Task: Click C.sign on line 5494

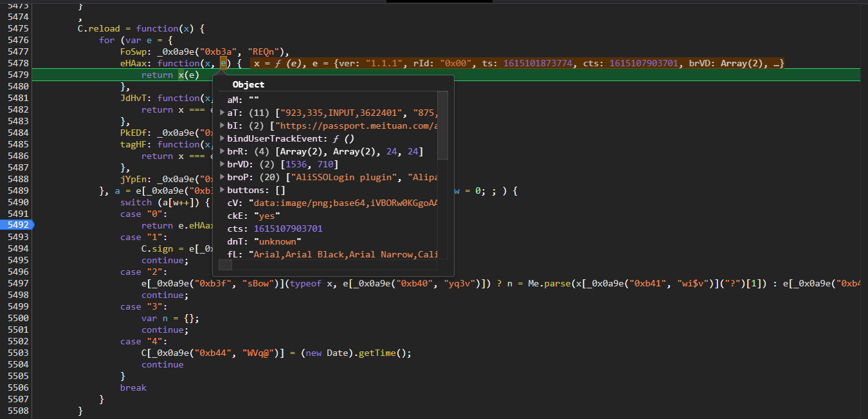Action: click(x=157, y=248)
